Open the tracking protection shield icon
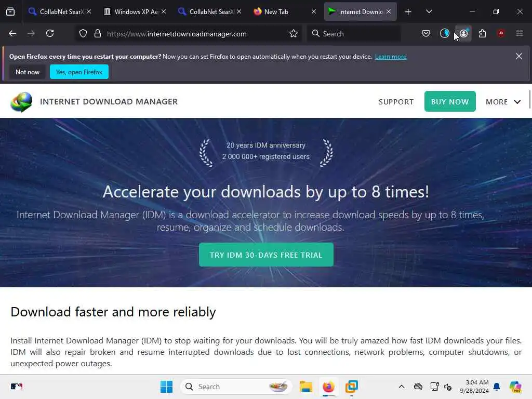 tap(83, 34)
